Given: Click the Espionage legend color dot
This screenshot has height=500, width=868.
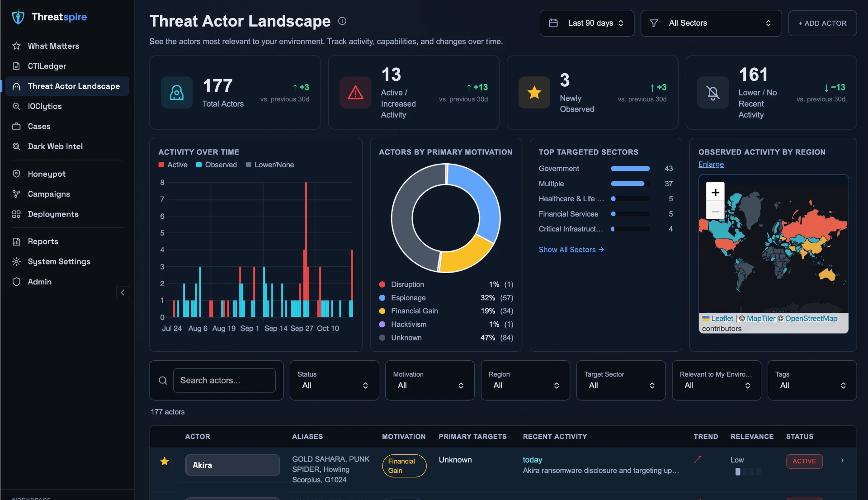Looking at the screenshot, I should (x=382, y=297).
